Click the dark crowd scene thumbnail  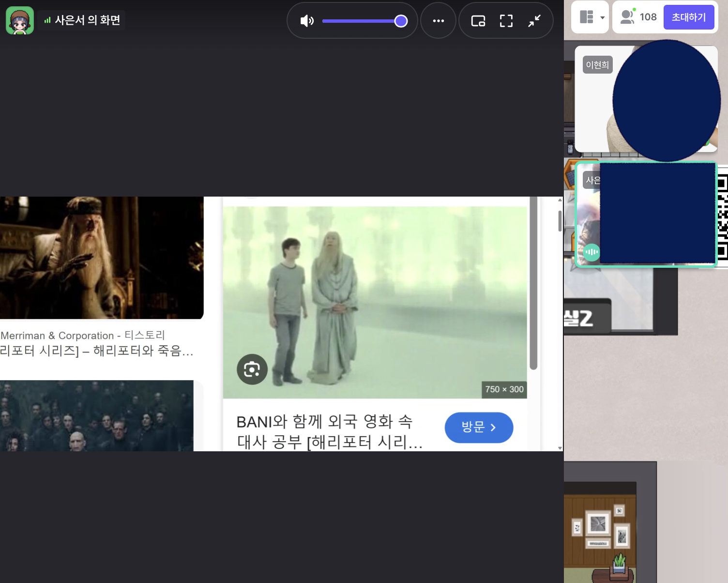(x=97, y=415)
